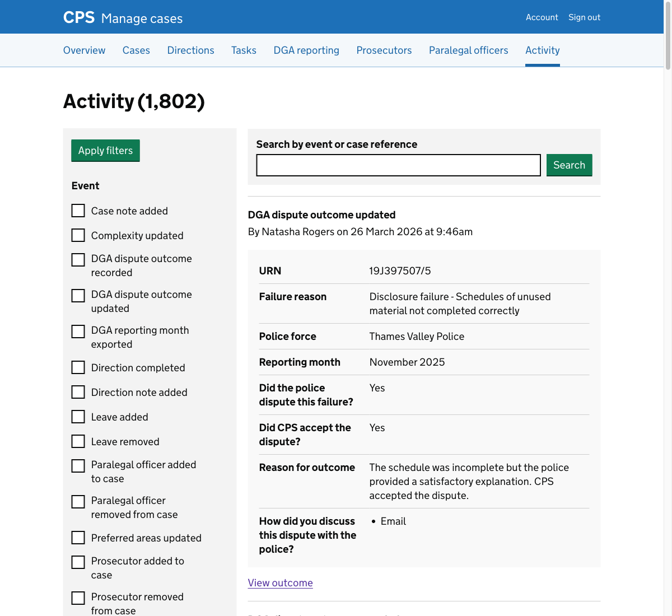Select the "DGA dispute outcome updated" checkbox
This screenshot has height=616, width=672.
click(78, 295)
